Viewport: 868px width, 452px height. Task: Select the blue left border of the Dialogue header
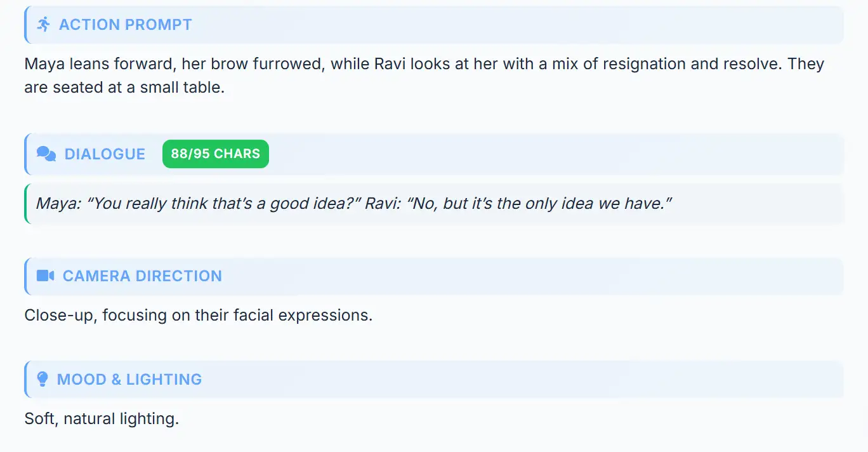click(x=25, y=154)
